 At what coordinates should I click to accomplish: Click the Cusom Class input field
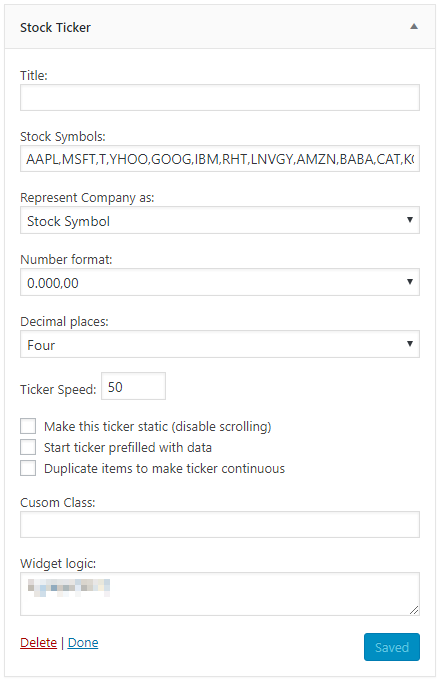(220, 525)
